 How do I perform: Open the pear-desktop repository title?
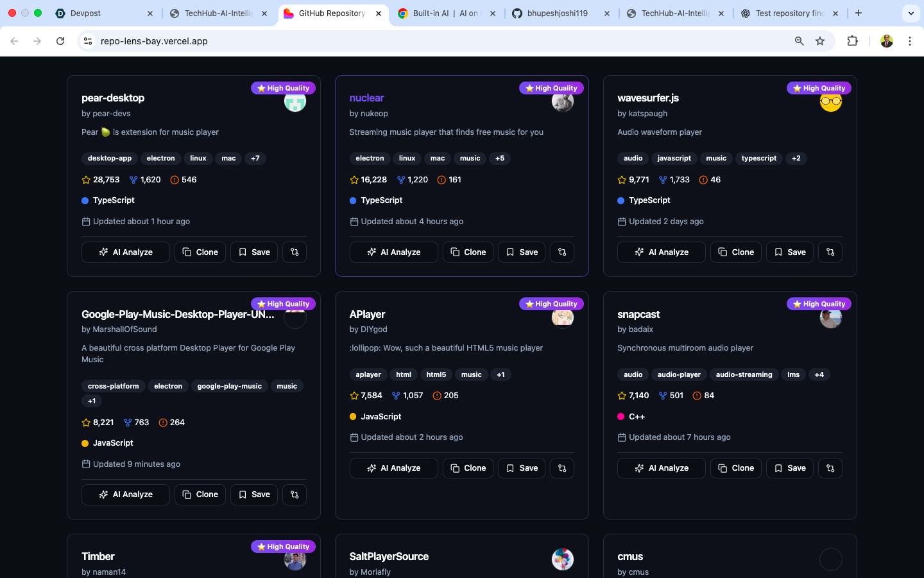pyautogui.click(x=113, y=98)
